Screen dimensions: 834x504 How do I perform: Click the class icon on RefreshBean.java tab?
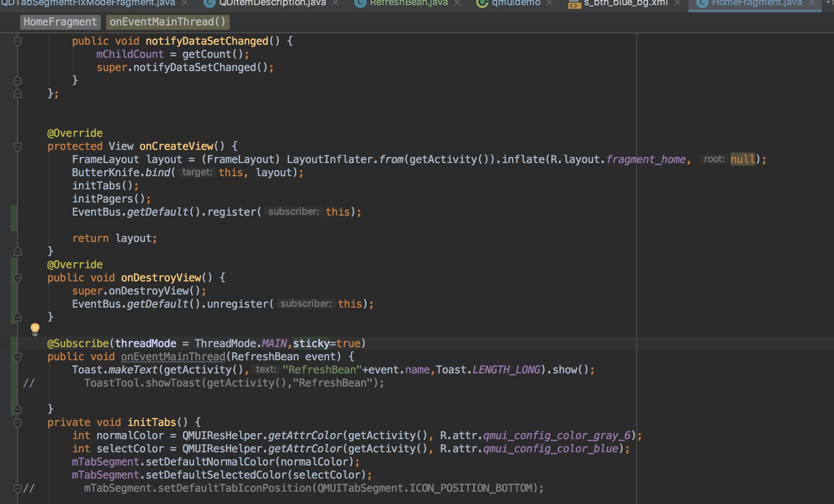click(360, 3)
